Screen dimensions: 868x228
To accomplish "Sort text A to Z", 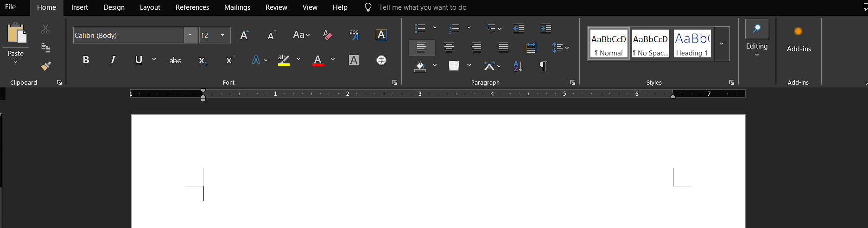I will pyautogui.click(x=518, y=66).
